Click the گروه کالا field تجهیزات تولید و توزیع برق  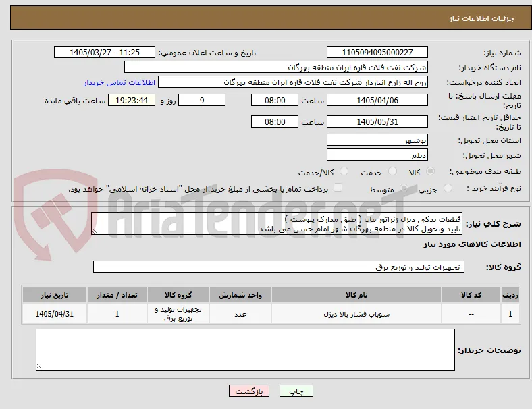pos(279,267)
